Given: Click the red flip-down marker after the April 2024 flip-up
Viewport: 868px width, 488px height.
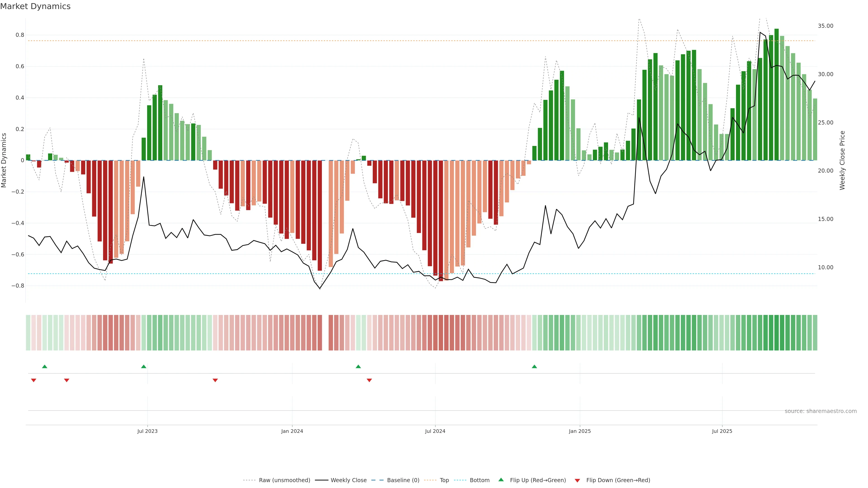Looking at the screenshot, I should pyautogui.click(x=369, y=380).
